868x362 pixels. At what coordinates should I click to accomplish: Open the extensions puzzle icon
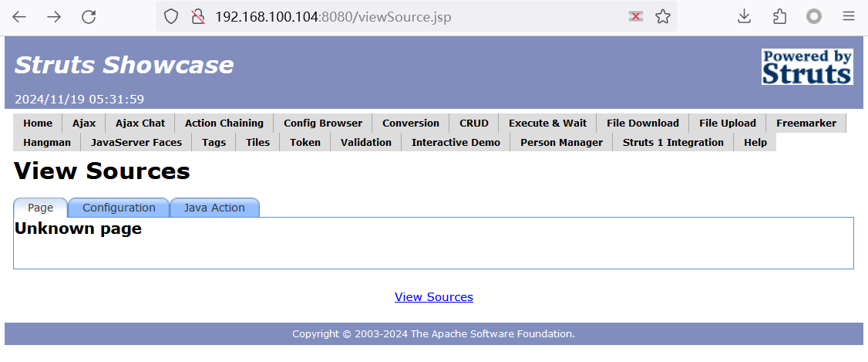[779, 17]
